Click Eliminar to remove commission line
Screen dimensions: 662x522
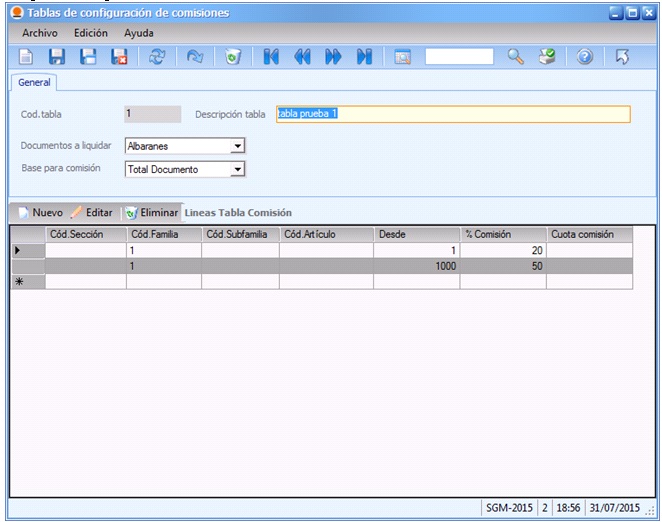click(x=151, y=213)
